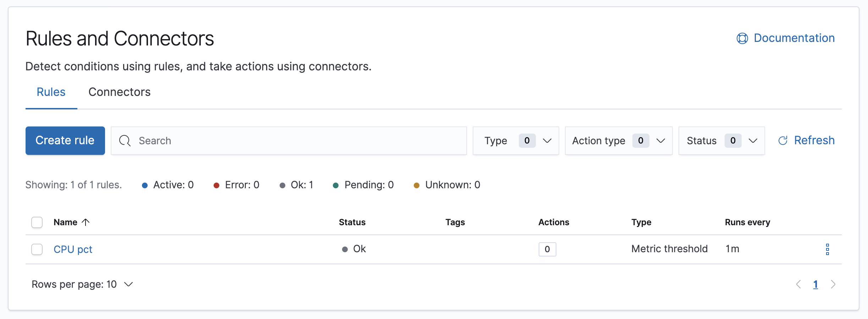Select the Rules tab
The image size is (868, 319).
point(51,92)
